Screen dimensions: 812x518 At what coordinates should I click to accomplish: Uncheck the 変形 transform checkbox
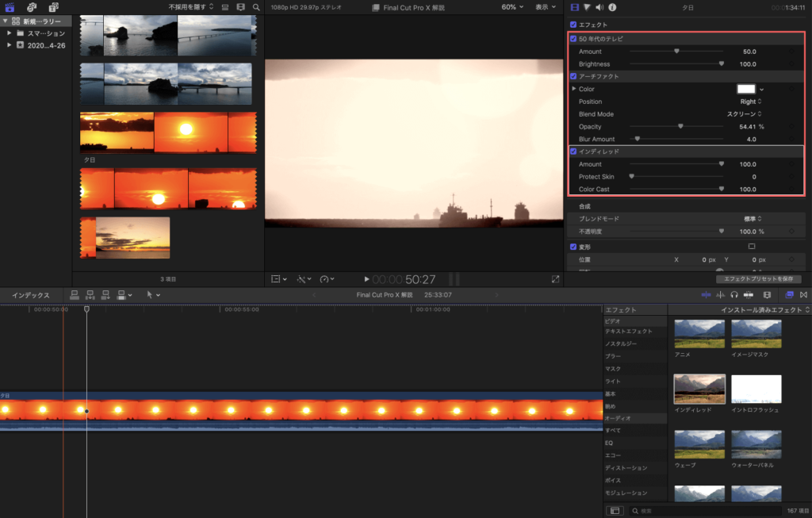pyautogui.click(x=573, y=247)
